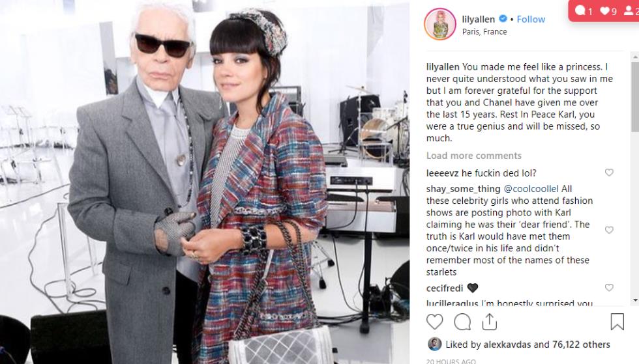The width and height of the screenshot is (639, 364).
Task: Open the comment bubble icon
Action: 462,322
